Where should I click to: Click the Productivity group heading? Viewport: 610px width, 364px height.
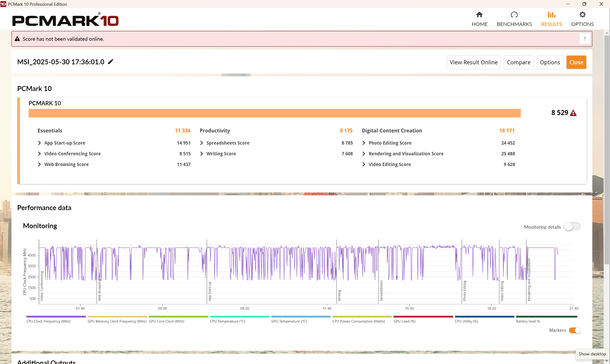pyautogui.click(x=215, y=131)
